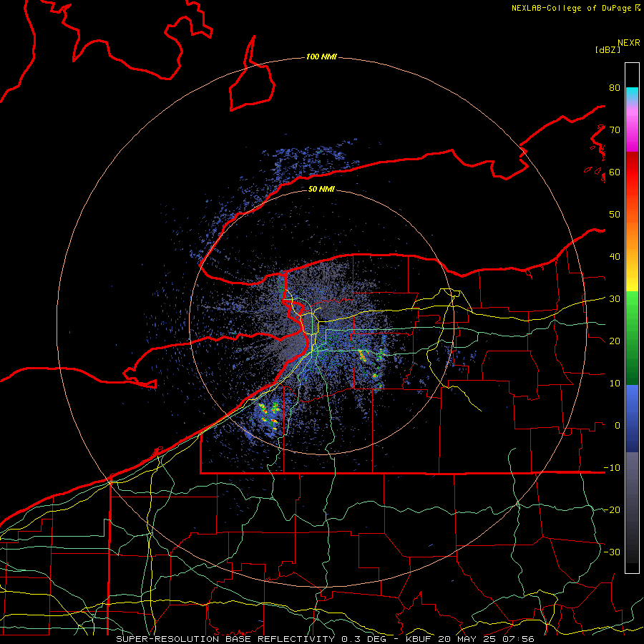Click the 30 value on the dBZ scale

[x=615, y=298]
